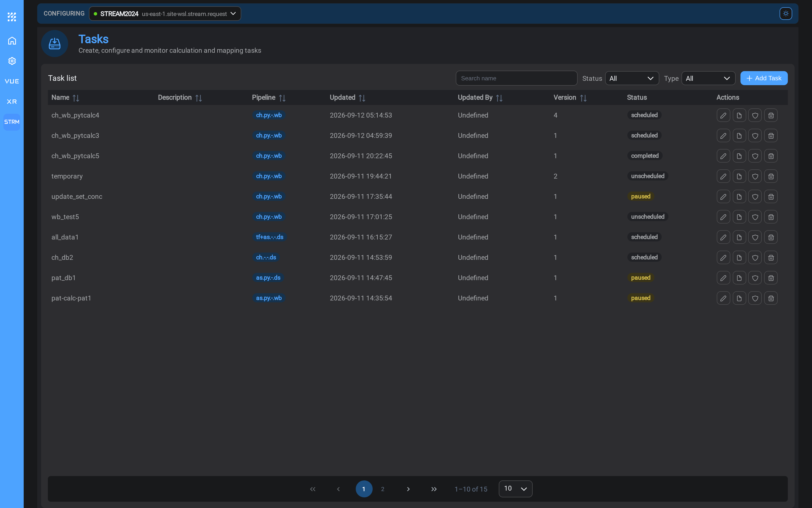Edit the wb_test5 task

click(x=723, y=217)
